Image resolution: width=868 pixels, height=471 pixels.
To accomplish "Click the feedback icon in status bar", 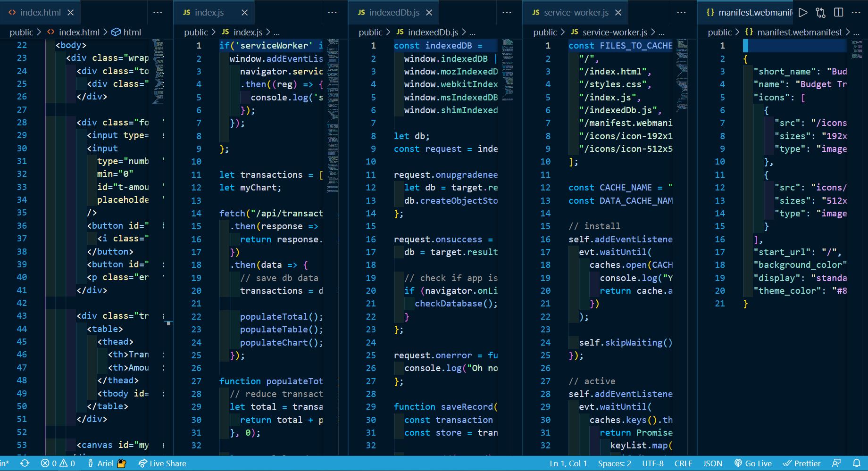I will (x=836, y=463).
